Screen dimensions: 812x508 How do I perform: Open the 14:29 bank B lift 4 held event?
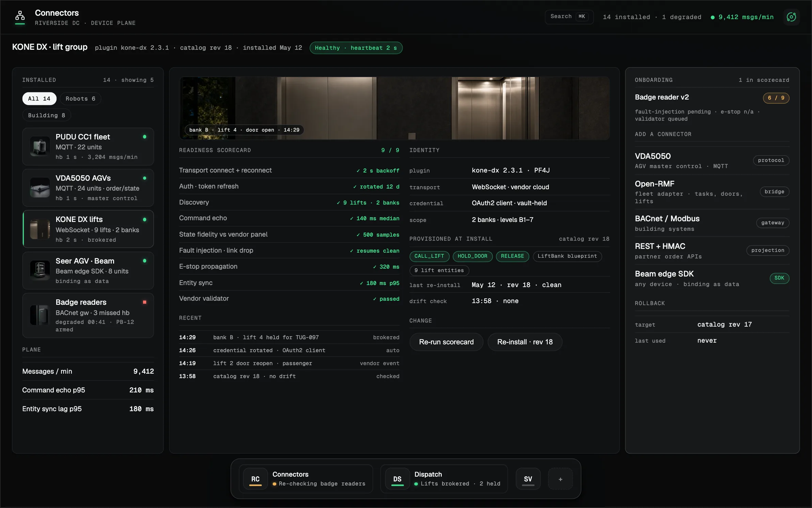(289, 337)
